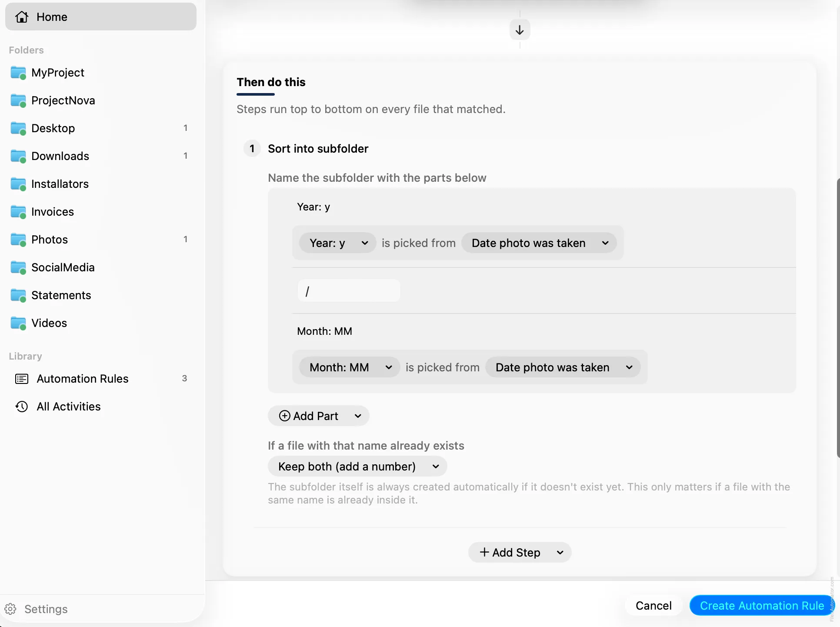The height and width of the screenshot is (627, 840).
Task: Click the Month: MM preview label
Action: tap(325, 331)
